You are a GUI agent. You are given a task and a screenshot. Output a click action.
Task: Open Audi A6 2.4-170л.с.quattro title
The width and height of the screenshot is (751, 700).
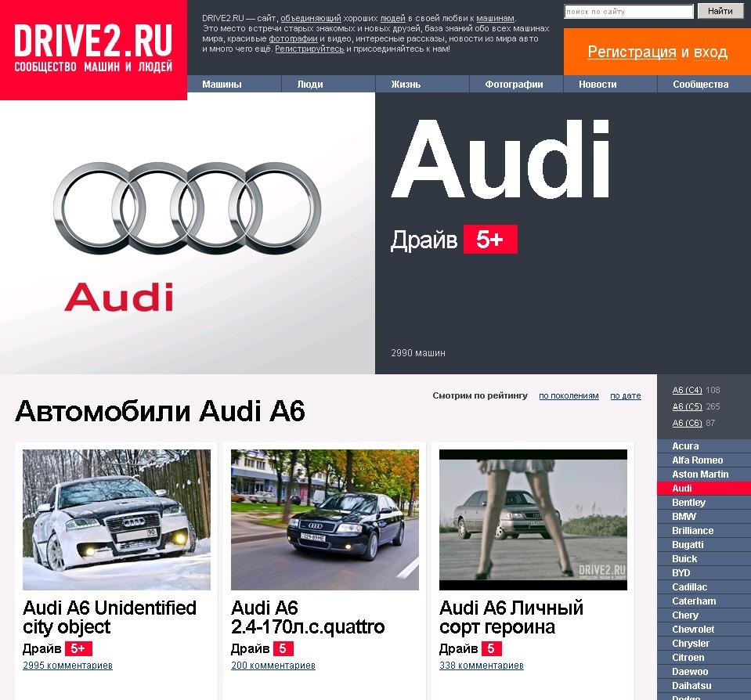[308, 617]
